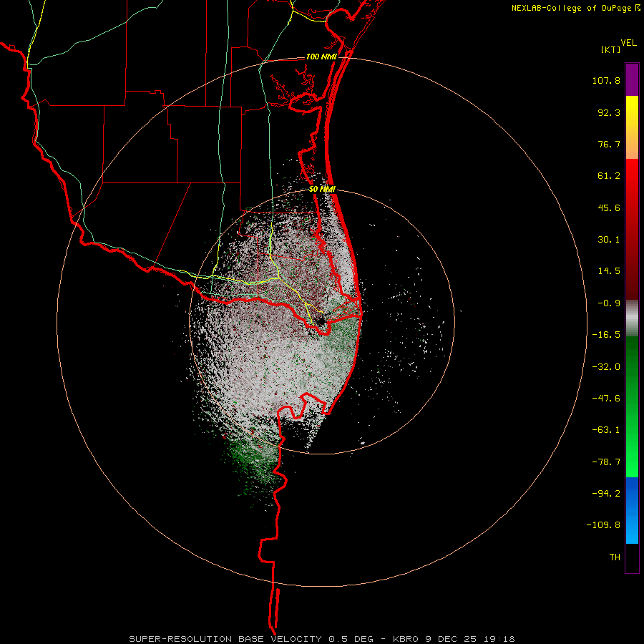
Task: Click the Super-Resolution Base Velocity caption
Action: [322, 639]
